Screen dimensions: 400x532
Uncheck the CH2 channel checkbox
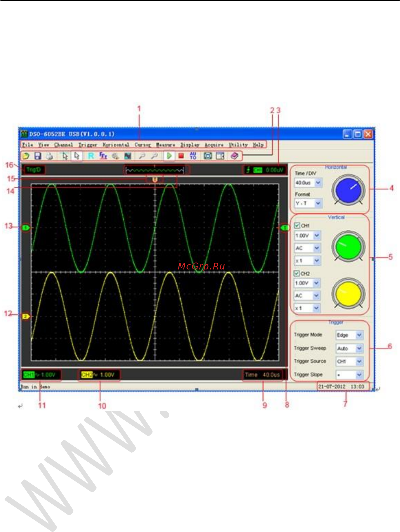297,273
